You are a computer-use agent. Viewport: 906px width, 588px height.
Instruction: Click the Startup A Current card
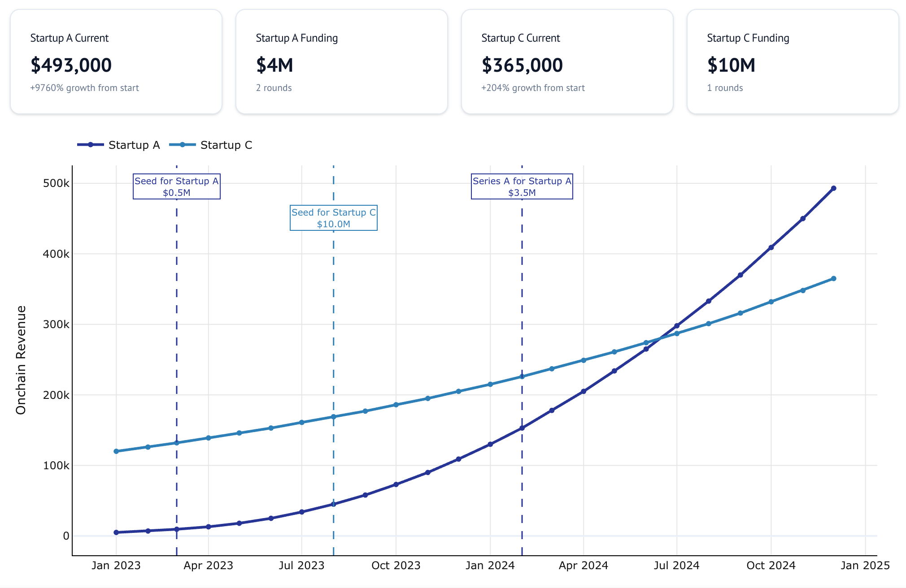pos(116,62)
